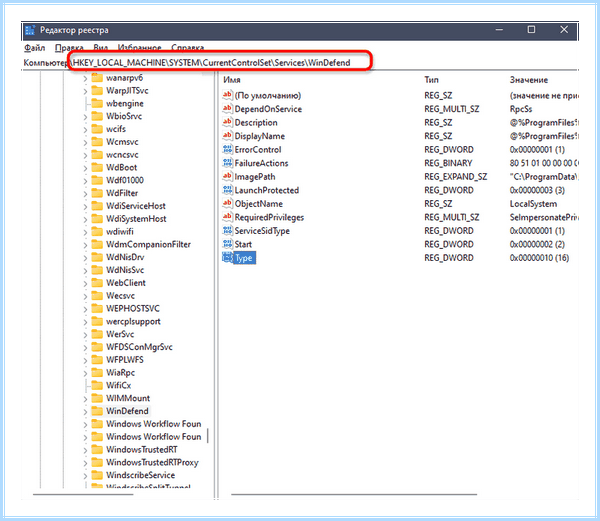600x521 pixels.
Task: Click the WebClient folder icon
Action: pos(97,282)
